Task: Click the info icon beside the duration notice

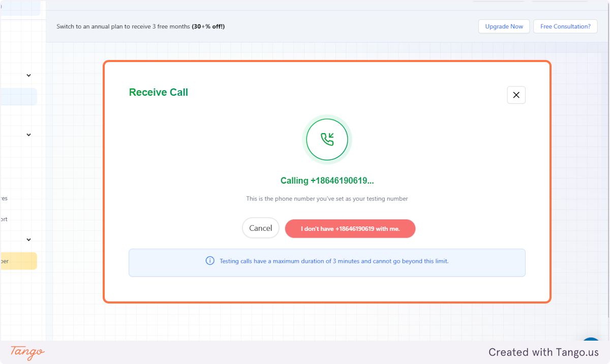Action: [210, 260]
